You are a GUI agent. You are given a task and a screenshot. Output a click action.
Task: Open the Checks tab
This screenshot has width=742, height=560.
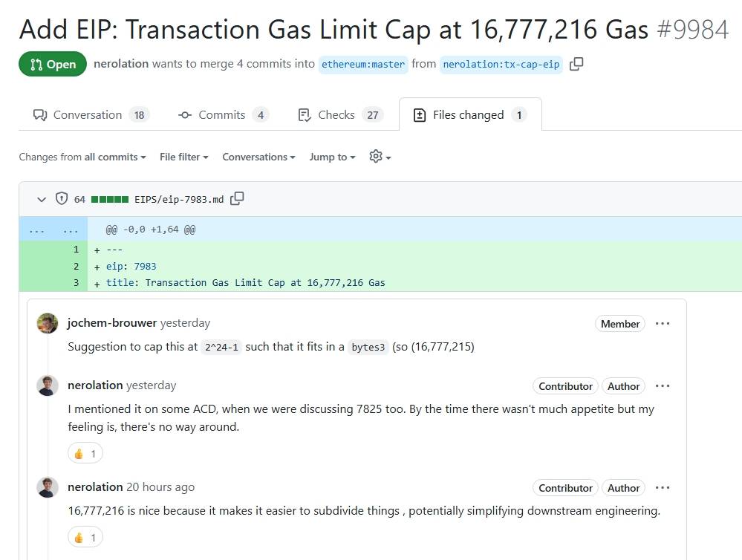coord(341,115)
